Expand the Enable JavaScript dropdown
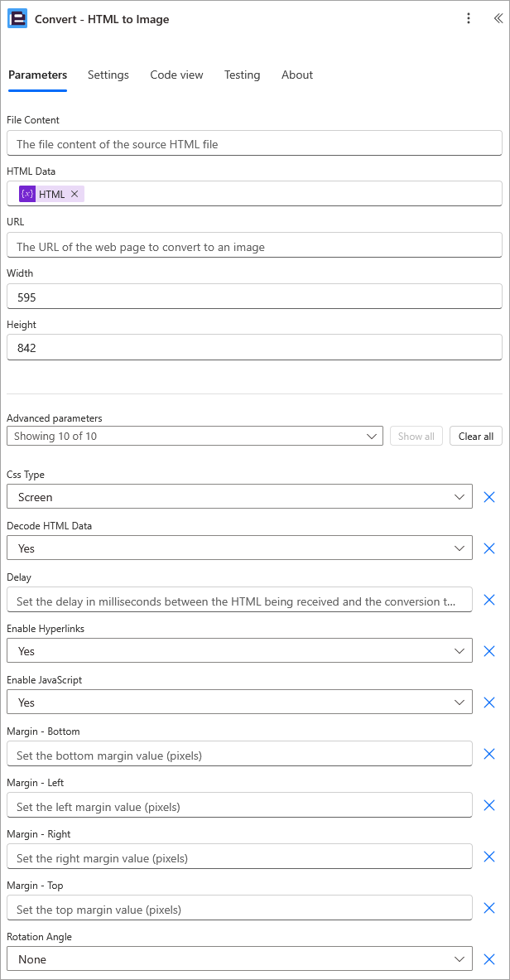Screen dimensions: 510x980 point(239,702)
